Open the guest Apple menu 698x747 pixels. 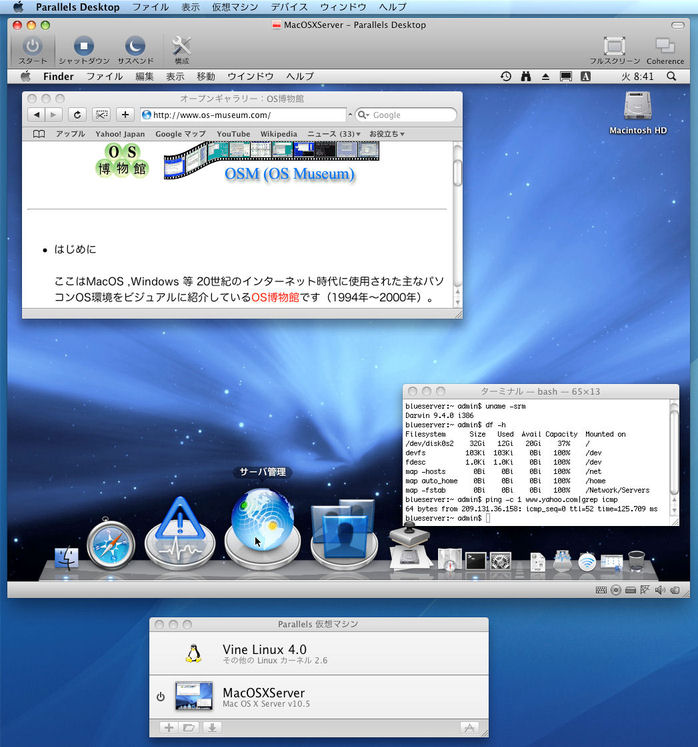click(x=26, y=76)
